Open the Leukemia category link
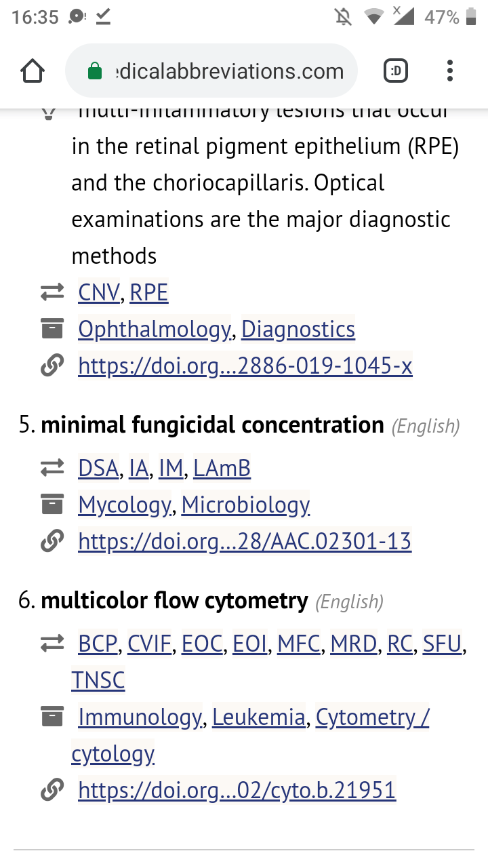Viewport: 488px width, 868px height. [x=259, y=717]
